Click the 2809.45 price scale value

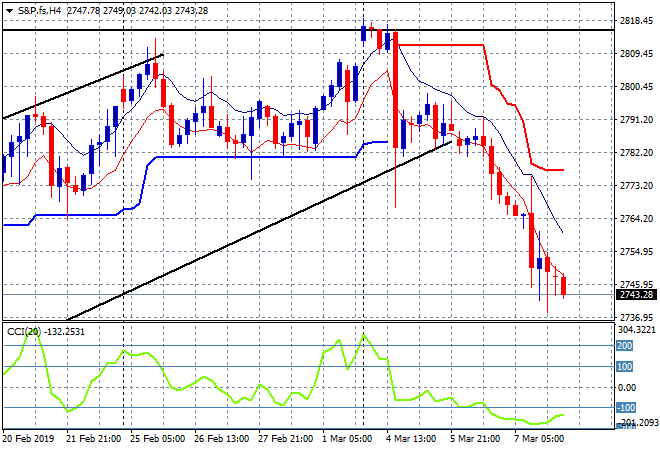pos(636,53)
